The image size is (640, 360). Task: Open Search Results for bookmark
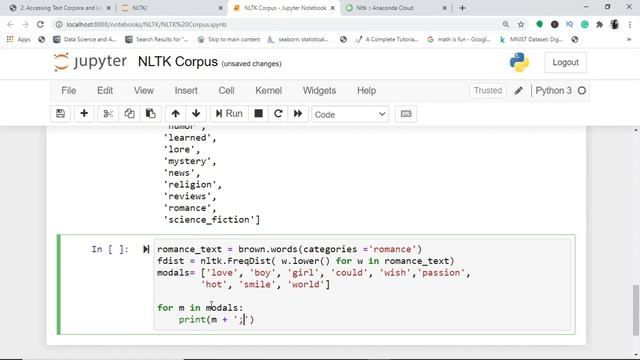[157, 40]
